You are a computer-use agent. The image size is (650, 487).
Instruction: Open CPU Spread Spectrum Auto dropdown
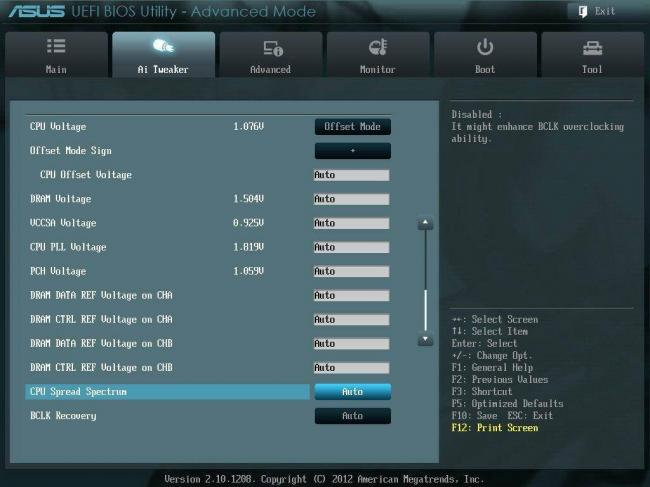click(352, 392)
